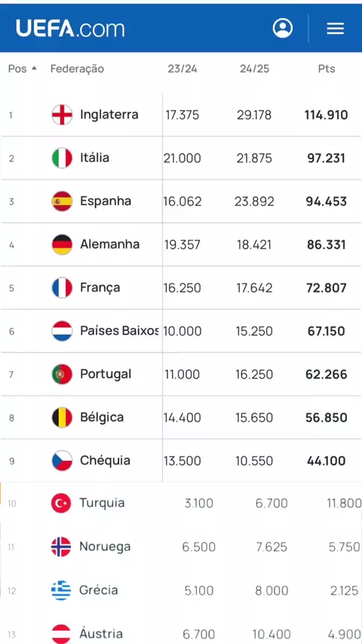
Task: Click the Germany flag icon
Action: pyautogui.click(x=62, y=244)
